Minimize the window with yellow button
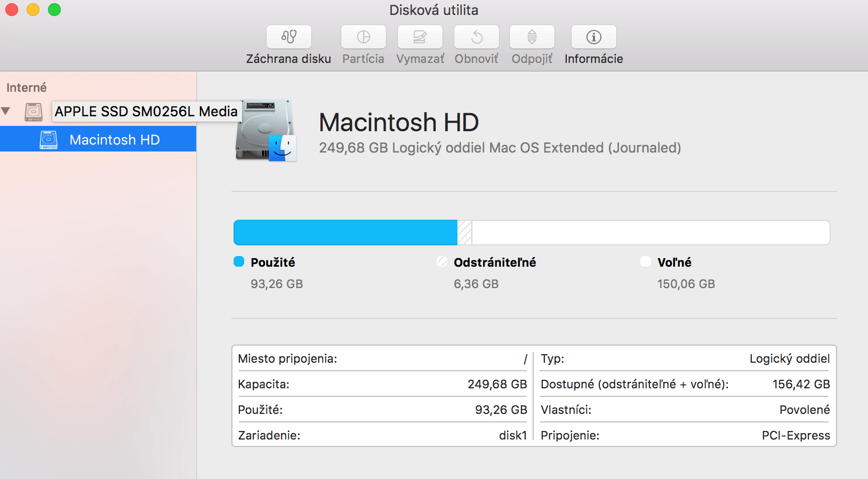The height and width of the screenshot is (479, 868). (33, 10)
